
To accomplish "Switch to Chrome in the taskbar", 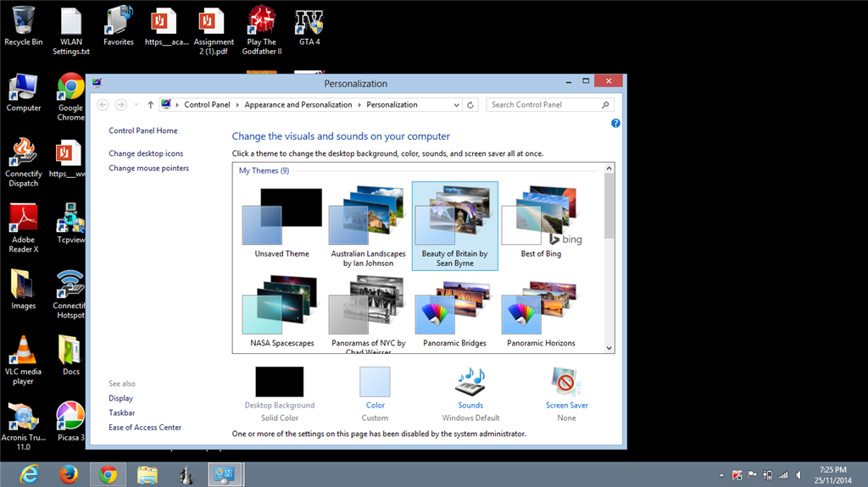I will point(108,475).
